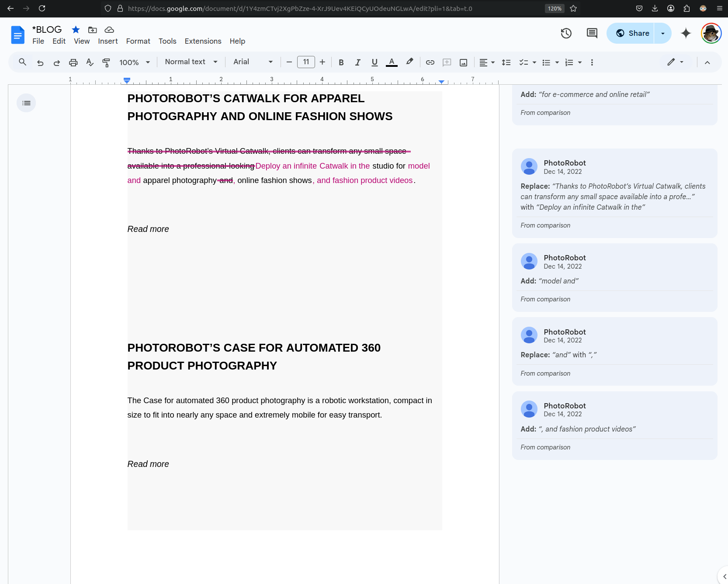Insert an image

464,62
